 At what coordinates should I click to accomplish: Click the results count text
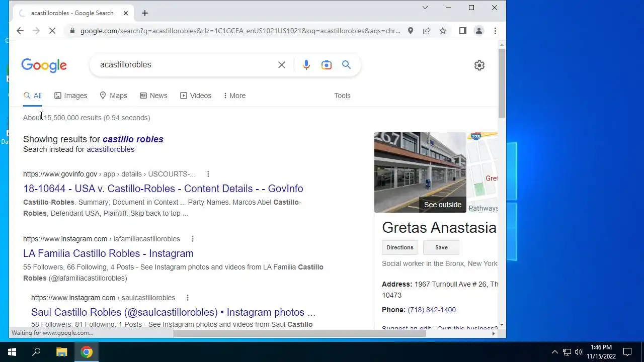tap(87, 118)
